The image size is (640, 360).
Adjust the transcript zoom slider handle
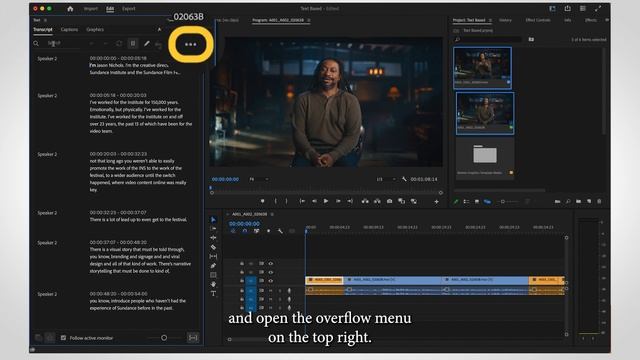coord(164,338)
